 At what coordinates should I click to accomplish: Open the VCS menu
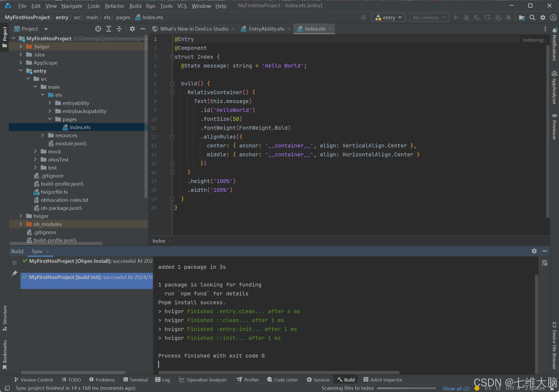pyautogui.click(x=182, y=6)
